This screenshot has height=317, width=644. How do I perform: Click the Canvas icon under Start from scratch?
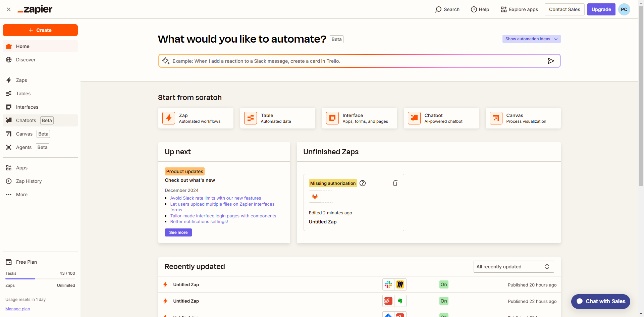(496, 118)
